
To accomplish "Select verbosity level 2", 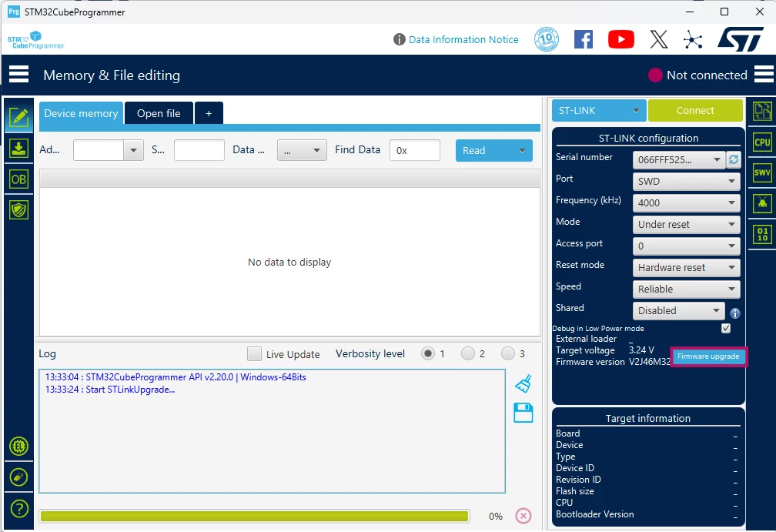I will point(468,353).
